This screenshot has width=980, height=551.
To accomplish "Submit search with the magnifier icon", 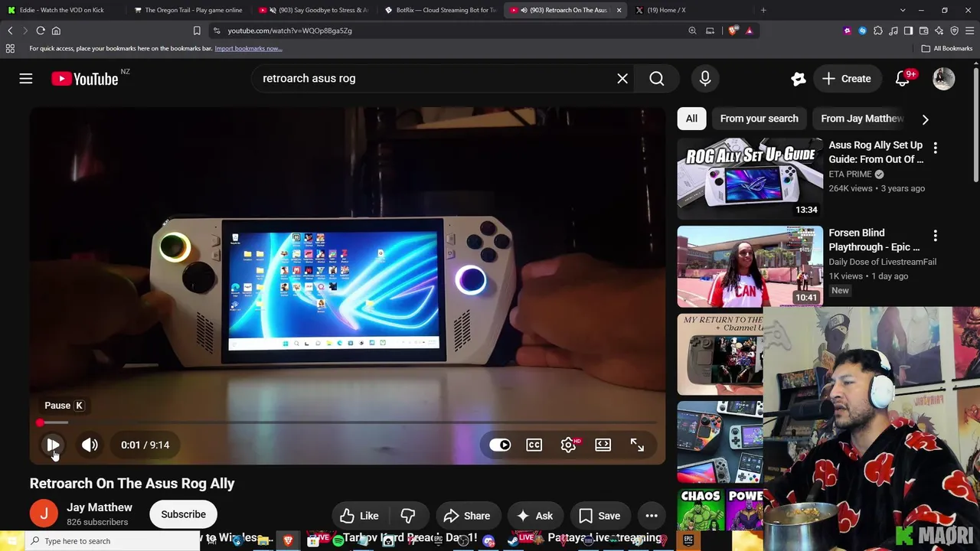I will (x=657, y=78).
